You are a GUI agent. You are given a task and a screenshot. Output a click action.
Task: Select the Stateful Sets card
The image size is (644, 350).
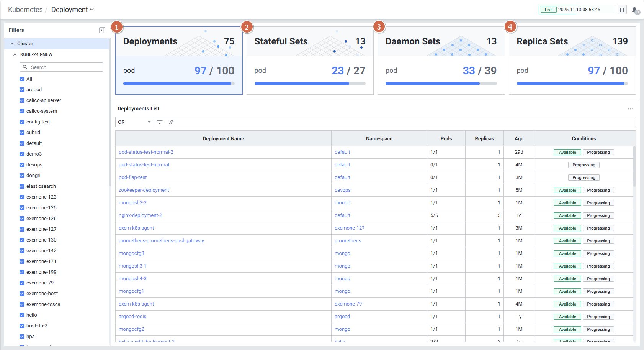point(310,61)
